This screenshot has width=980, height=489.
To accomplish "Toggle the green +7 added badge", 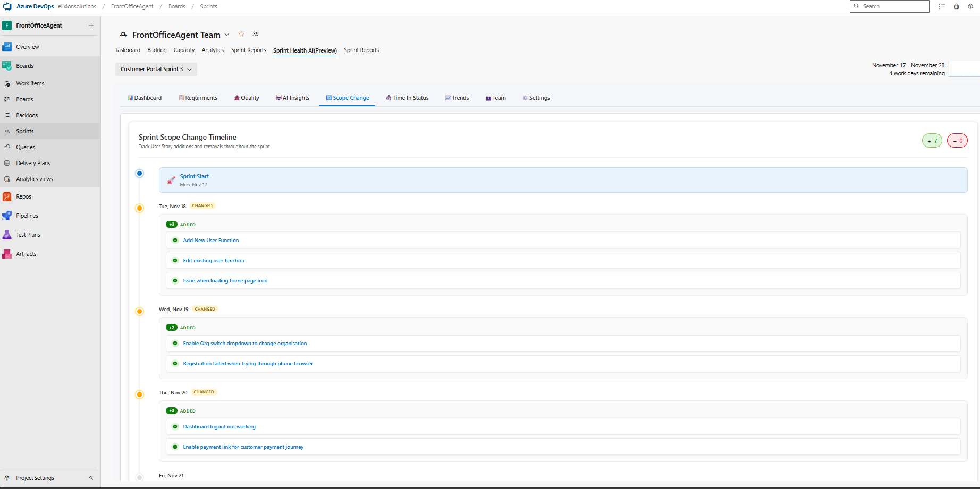I will [932, 141].
